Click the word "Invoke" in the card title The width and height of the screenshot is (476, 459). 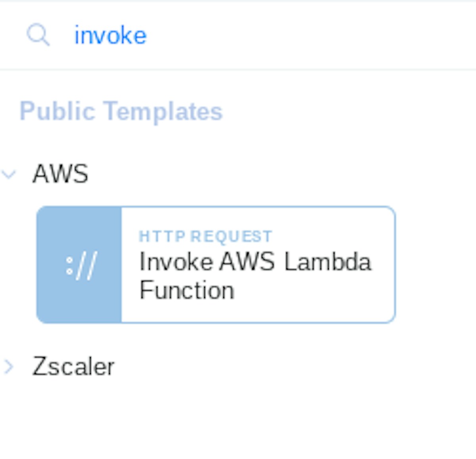(x=176, y=262)
